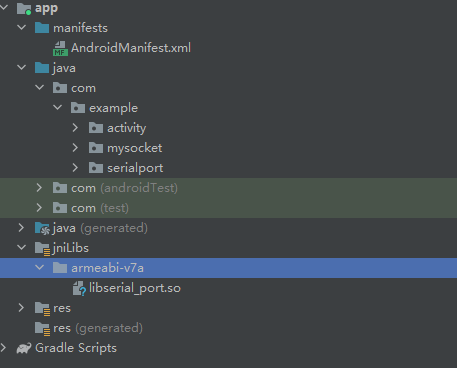Collapse the java source folder
The image size is (457, 368).
(x=22, y=68)
